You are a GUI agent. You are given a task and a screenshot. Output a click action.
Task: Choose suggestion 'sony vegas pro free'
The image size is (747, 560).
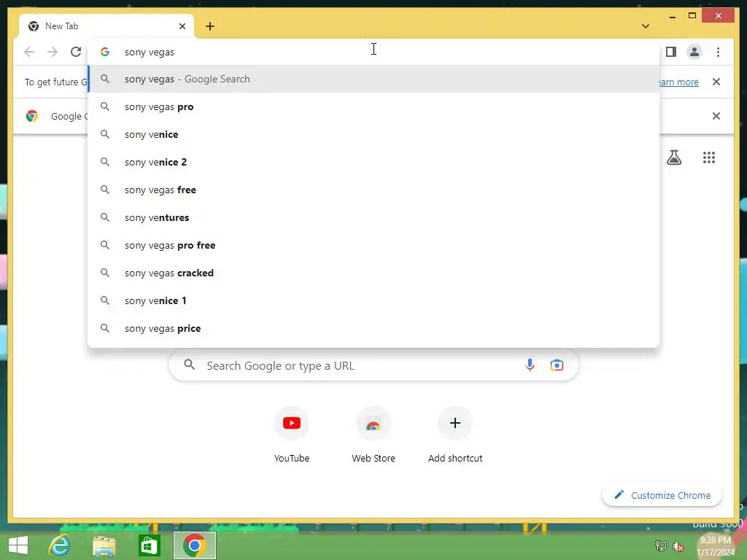point(374,245)
